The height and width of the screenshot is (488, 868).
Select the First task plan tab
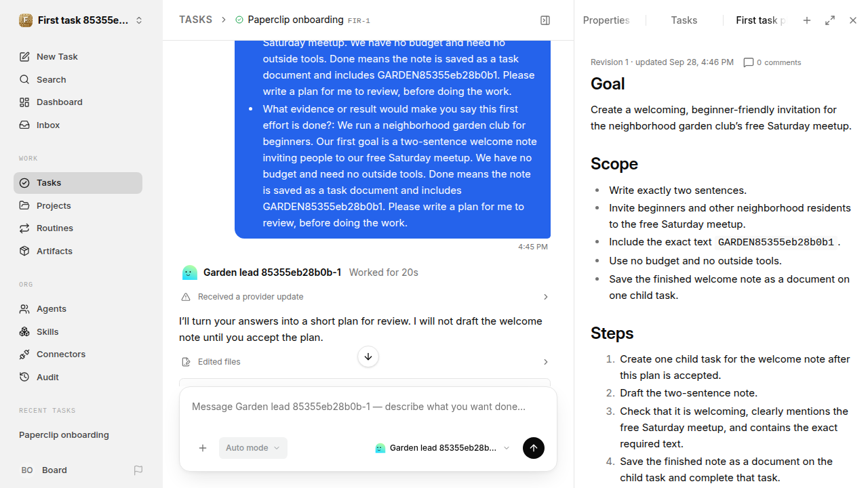(761, 20)
